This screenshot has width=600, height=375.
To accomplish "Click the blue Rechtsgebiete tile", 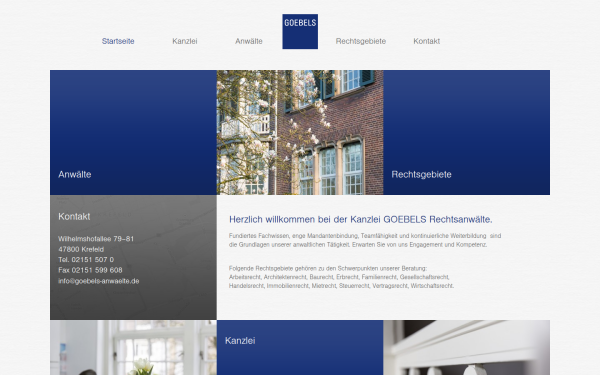I will coord(467,132).
